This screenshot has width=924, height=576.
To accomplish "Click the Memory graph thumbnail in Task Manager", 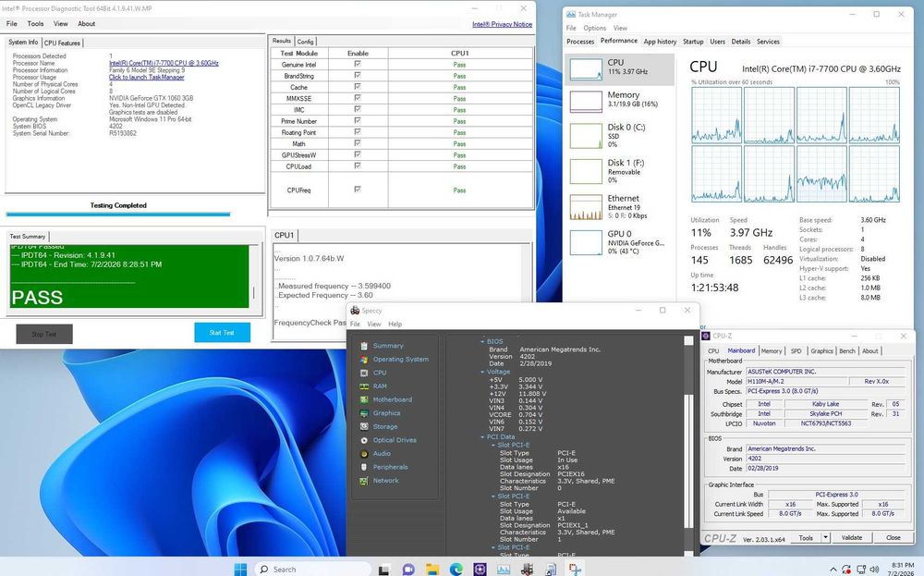I will tap(586, 102).
